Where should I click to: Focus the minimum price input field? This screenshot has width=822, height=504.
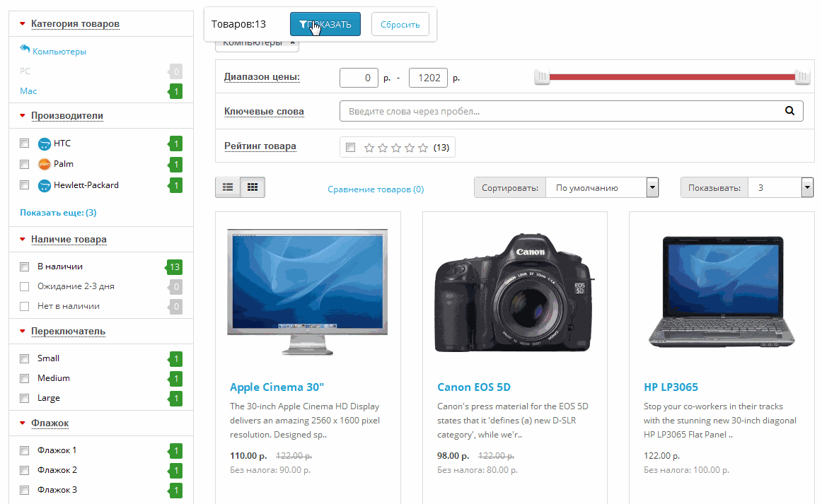[359, 78]
